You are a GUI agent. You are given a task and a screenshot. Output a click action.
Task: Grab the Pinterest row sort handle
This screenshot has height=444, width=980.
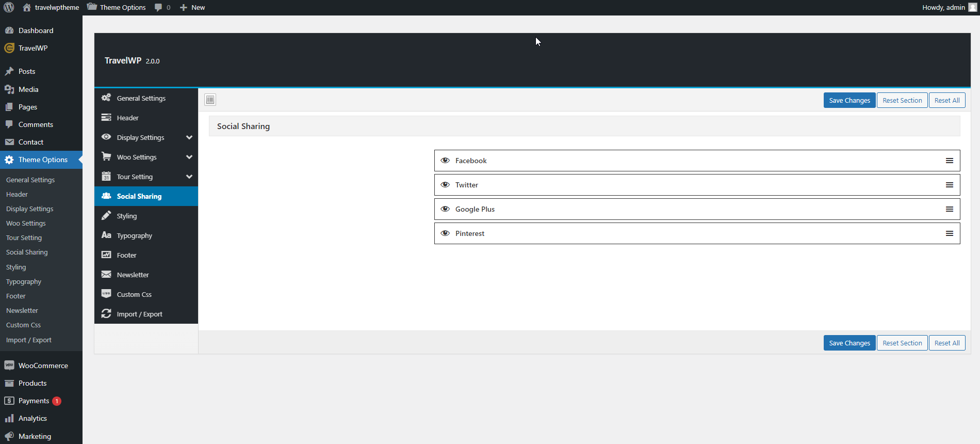(x=950, y=233)
